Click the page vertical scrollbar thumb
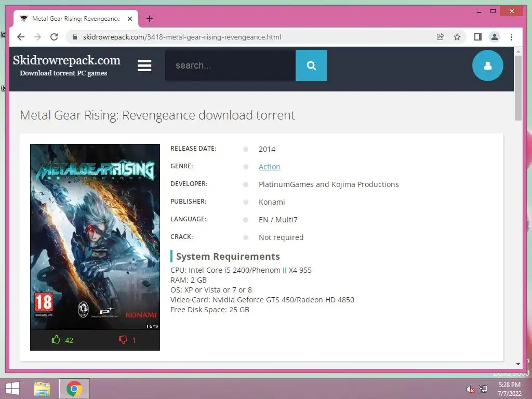 point(518,88)
